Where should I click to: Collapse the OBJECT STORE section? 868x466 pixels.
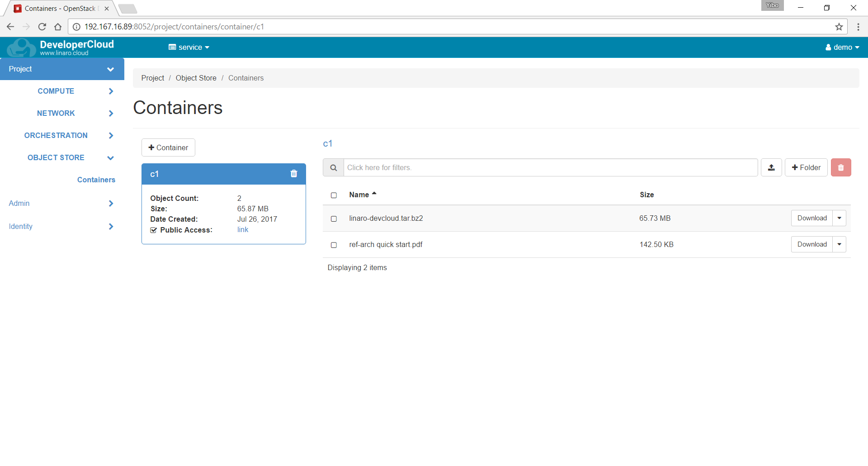(x=62, y=157)
